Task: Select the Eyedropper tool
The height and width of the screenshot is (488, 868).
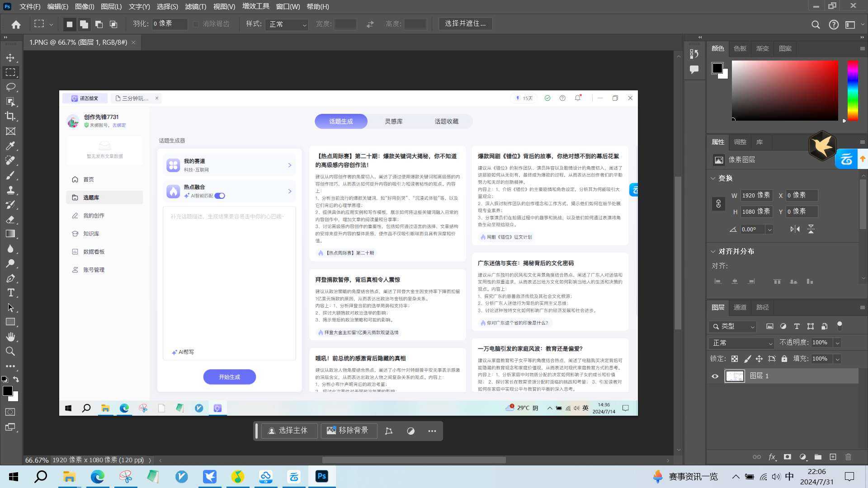Action: click(x=10, y=146)
